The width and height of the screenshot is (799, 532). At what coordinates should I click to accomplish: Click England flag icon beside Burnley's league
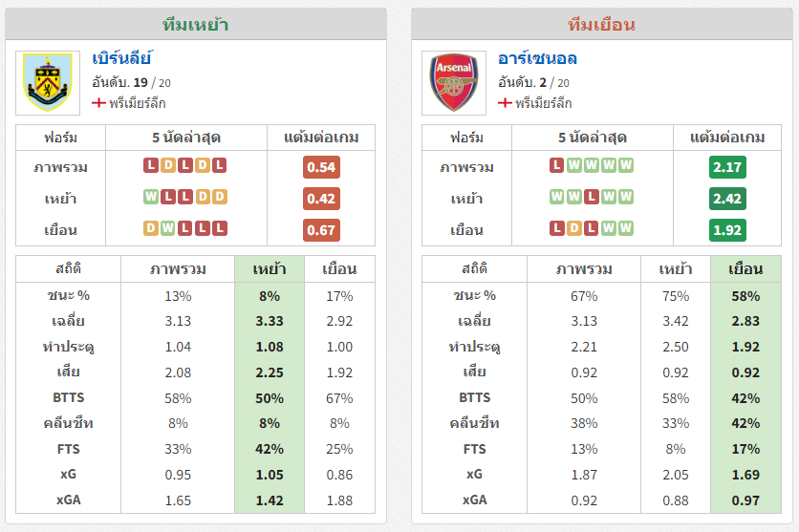[98, 103]
